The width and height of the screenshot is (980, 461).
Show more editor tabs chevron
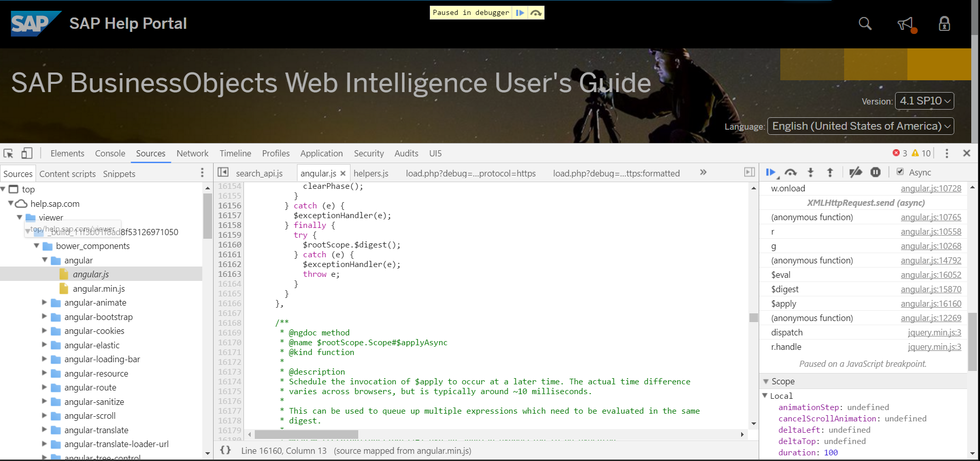point(703,172)
